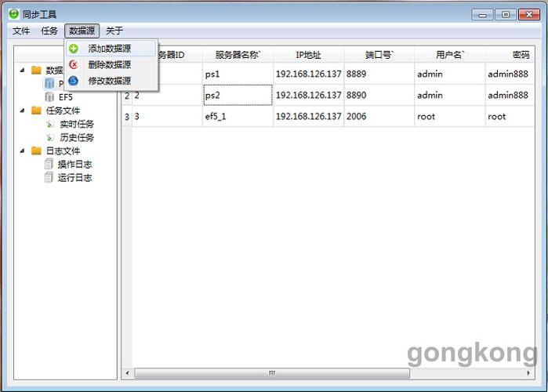The height and width of the screenshot is (392, 548).
Task: Select row header number 2
Action: 127,96
